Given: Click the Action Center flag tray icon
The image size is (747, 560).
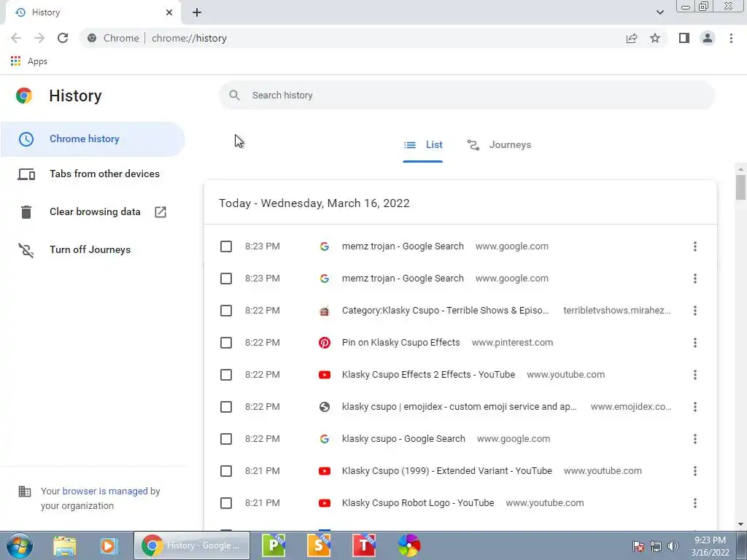Looking at the screenshot, I should [x=638, y=546].
